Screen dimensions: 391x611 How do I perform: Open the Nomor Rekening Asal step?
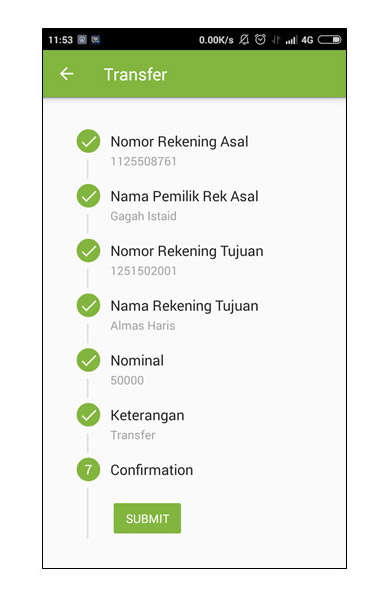[x=179, y=141]
